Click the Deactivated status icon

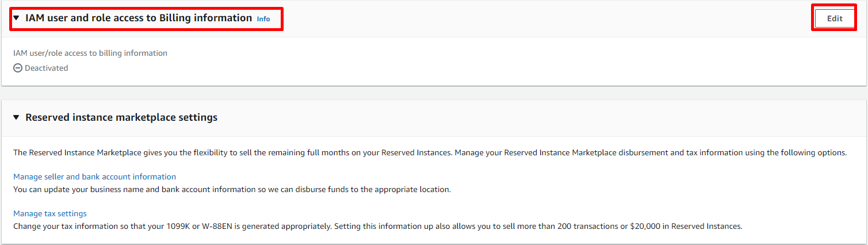tap(18, 68)
